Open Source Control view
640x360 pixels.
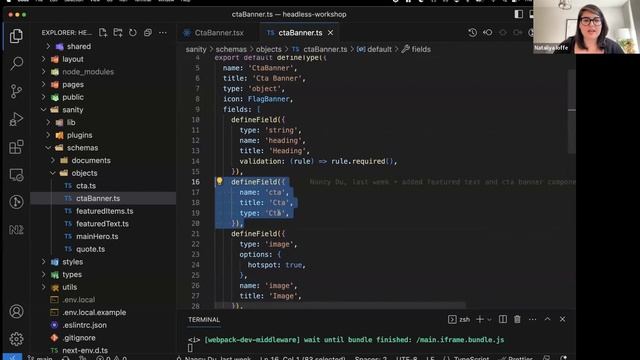coord(16,91)
